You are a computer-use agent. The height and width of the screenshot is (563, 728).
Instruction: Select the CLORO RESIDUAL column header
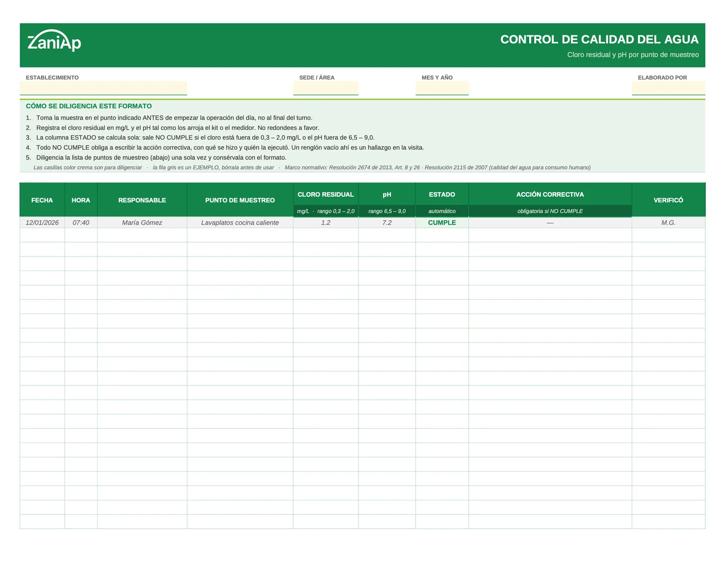(326, 194)
